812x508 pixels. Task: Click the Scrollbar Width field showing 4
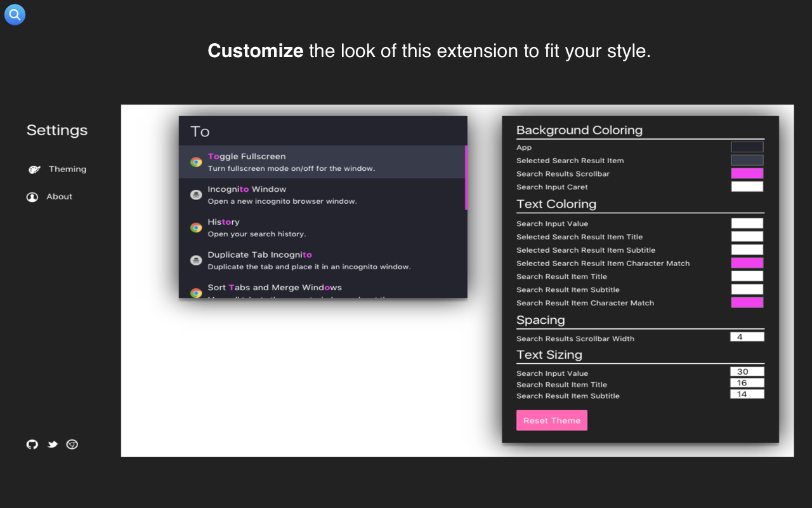coord(747,337)
